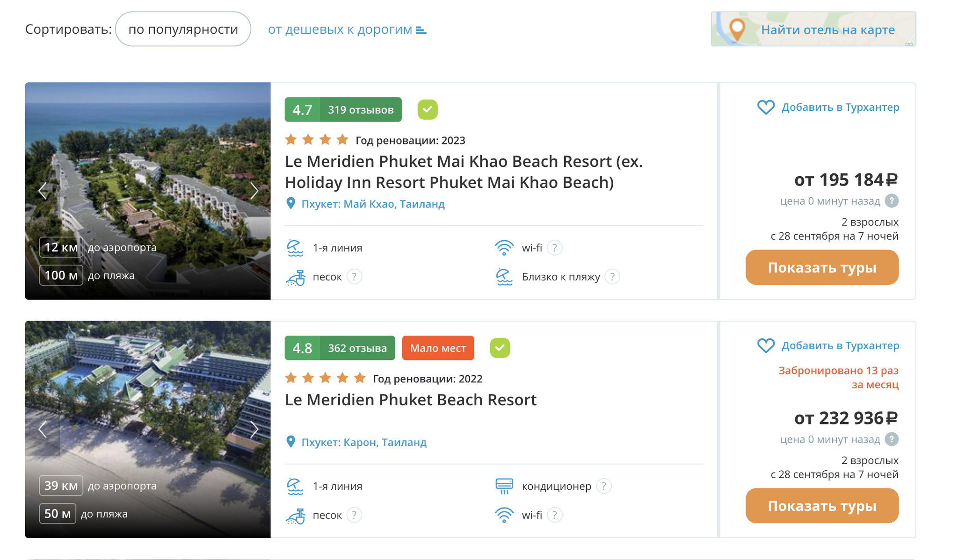Screen dimensions: 958x560
Task: Click Год реновации: 2023 text
Action: point(410,140)
